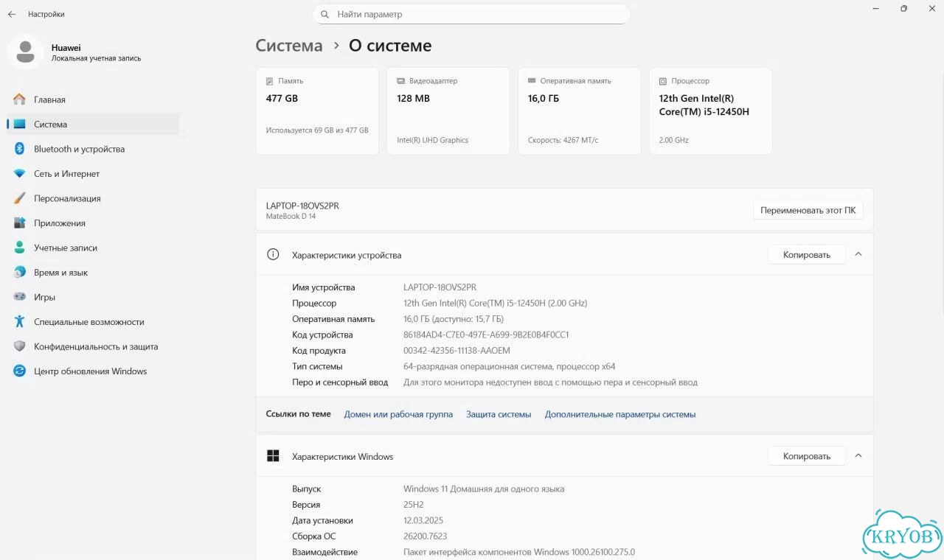Open the Видеоадаптер 128 MB card
This screenshot has width=944, height=560.
click(x=448, y=111)
